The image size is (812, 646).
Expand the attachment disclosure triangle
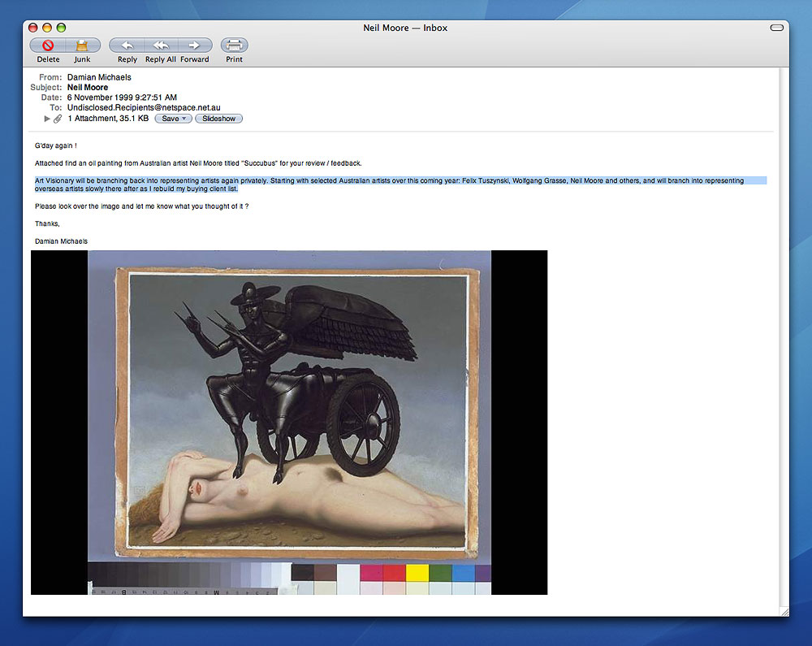tap(46, 119)
